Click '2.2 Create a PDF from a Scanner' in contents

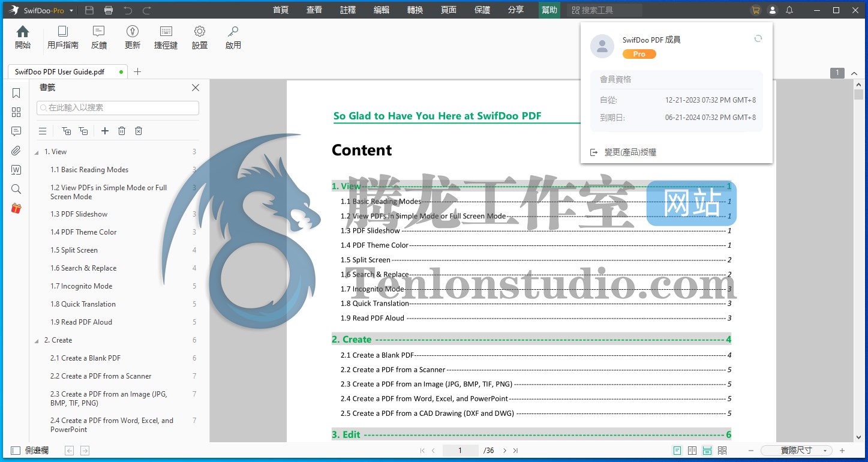[393, 370]
